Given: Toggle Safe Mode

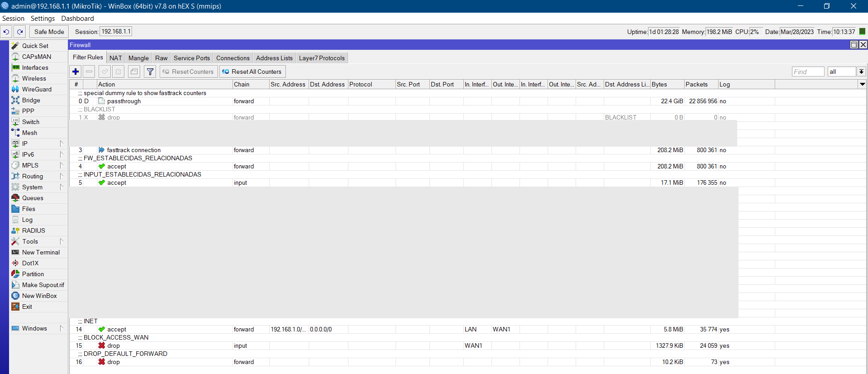Looking at the screenshot, I should pos(49,32).
